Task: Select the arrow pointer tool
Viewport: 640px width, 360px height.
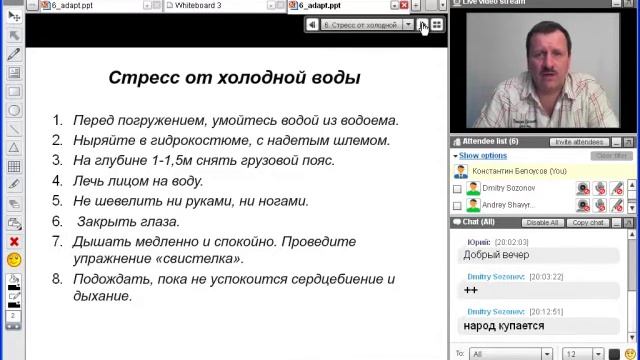Action: [14, 36]
